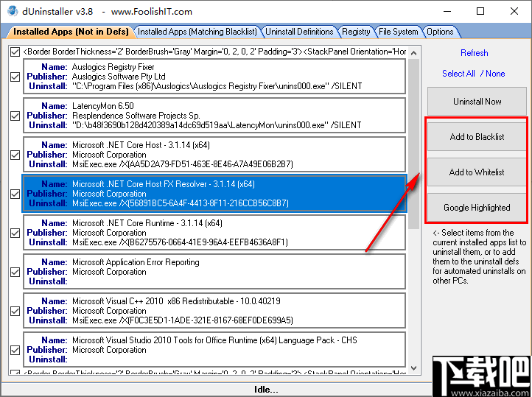Open the Uninstall Definitions tab
The width and height of the screenshot is (532, 397).
pos(299,32)
